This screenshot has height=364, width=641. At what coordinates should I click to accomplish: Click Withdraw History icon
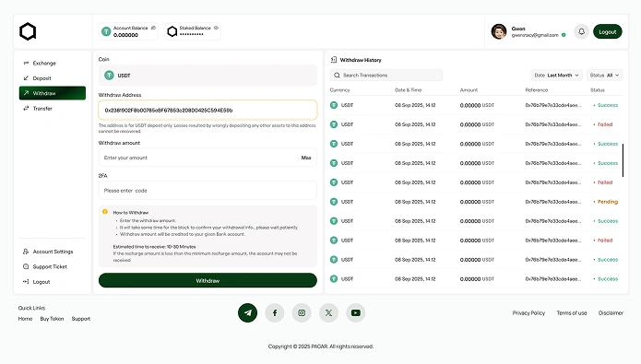pos(334,60)
